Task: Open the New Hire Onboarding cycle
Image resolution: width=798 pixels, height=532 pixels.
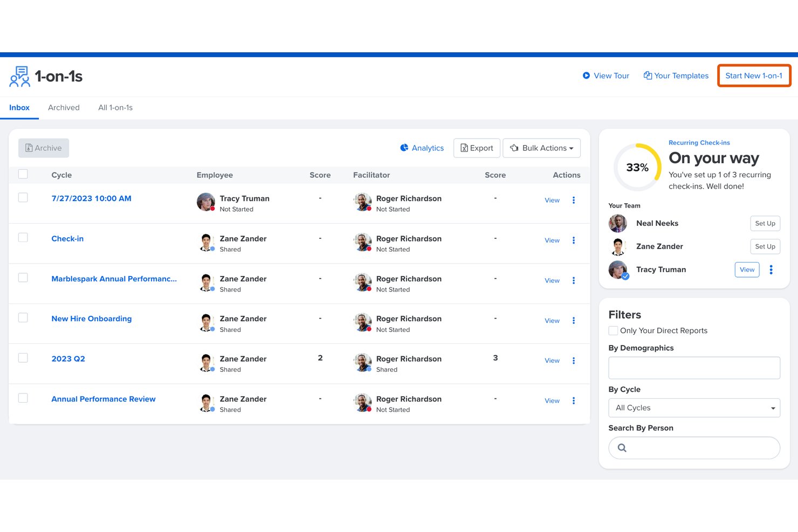Action: click(91, 319)
